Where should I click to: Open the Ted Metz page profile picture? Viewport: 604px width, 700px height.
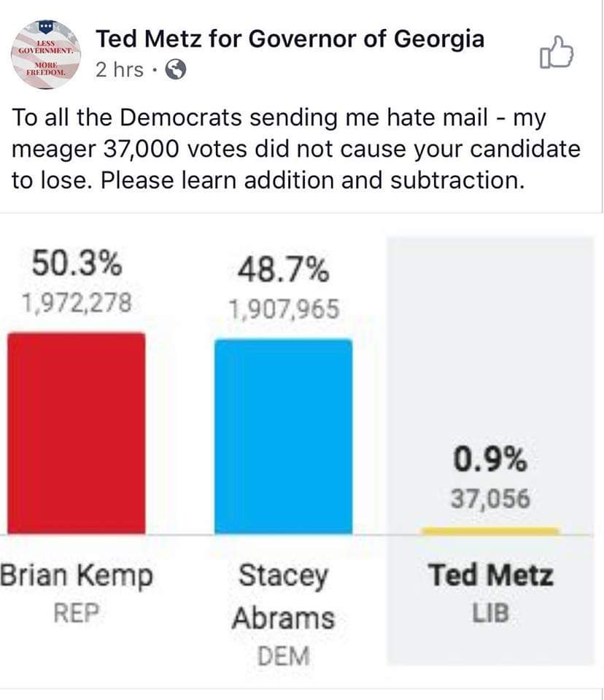[x=45, y=55]
